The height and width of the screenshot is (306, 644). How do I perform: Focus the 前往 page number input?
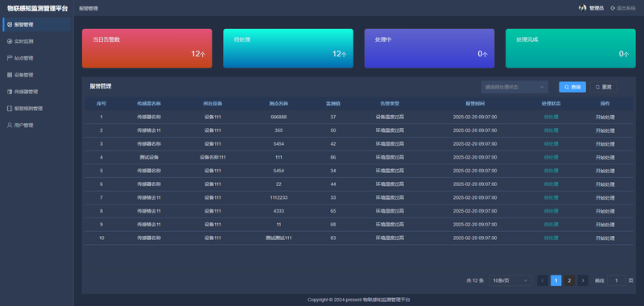[617, 280]
